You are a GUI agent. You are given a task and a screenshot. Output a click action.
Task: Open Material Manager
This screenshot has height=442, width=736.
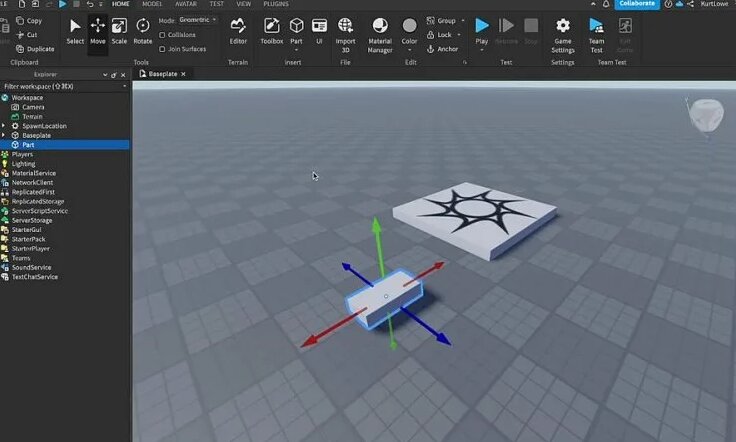(x=380, y=35)
